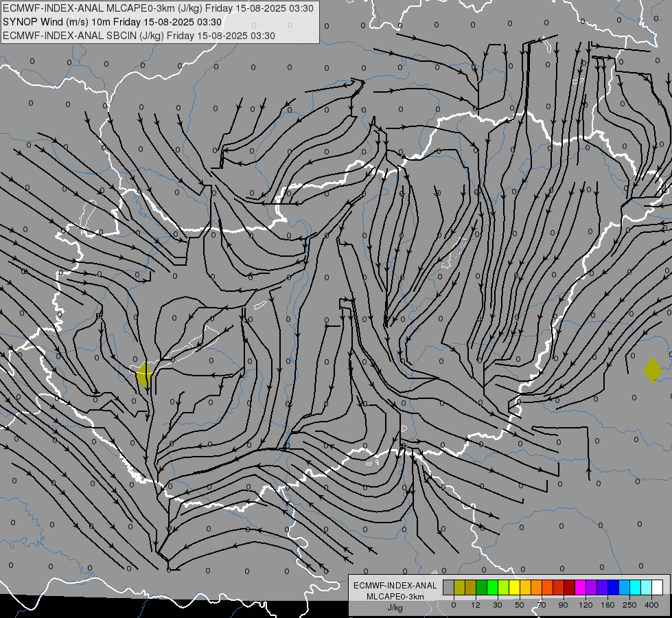This screenshot has width=672, height=618.
Task: Click the bright green legend swatch
Action: pos(493,587)
